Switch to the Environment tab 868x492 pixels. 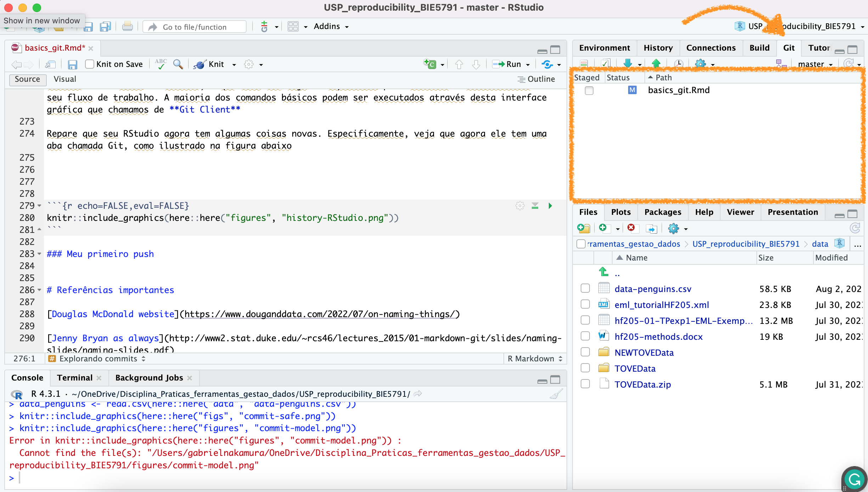tap(604, 48)
